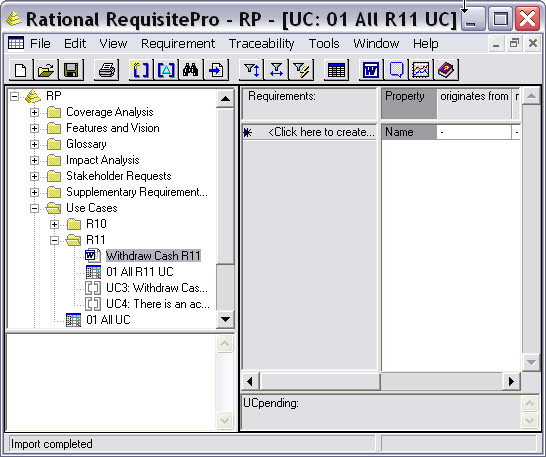Image resolution: width=546 pixels, height=457 pixels.
Task: Collapse the R11 folder node
Action: [54, 240]
